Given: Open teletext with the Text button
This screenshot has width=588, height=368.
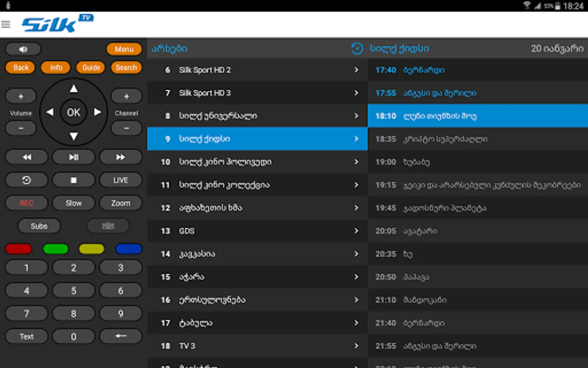Looking at the screenshot, I should coord(27,337).
